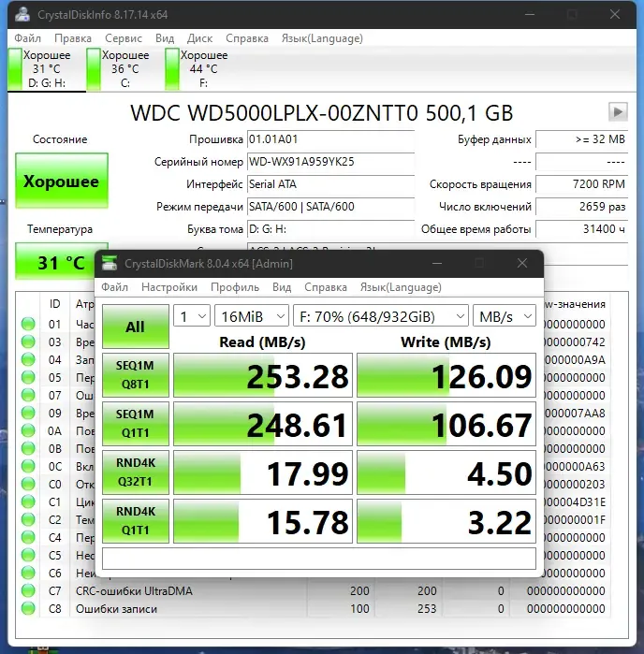The height and width of the screenshot is (654, 644).
Task: Click status circle for attribute 01
Action: coord(28,324)
